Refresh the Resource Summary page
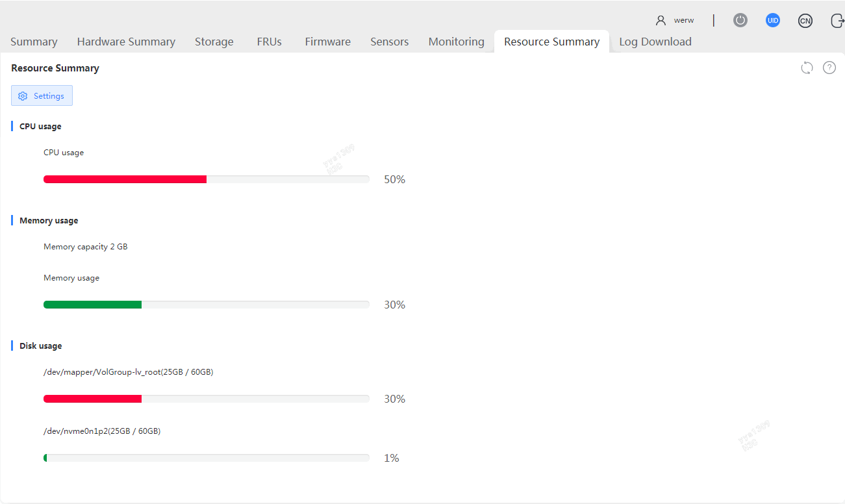 (x=807, y=68)
